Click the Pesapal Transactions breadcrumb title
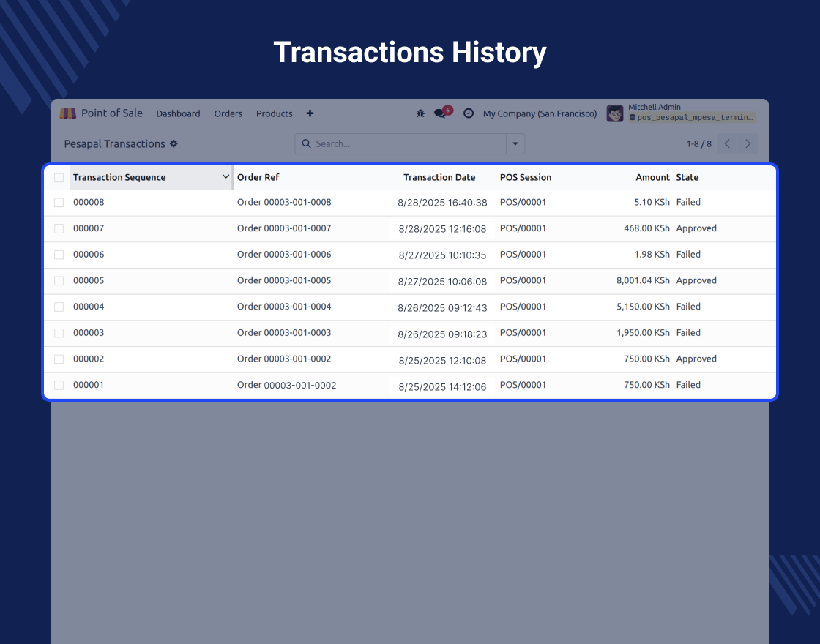This screenshot has height=644, width=820. [x=114, y=143]
